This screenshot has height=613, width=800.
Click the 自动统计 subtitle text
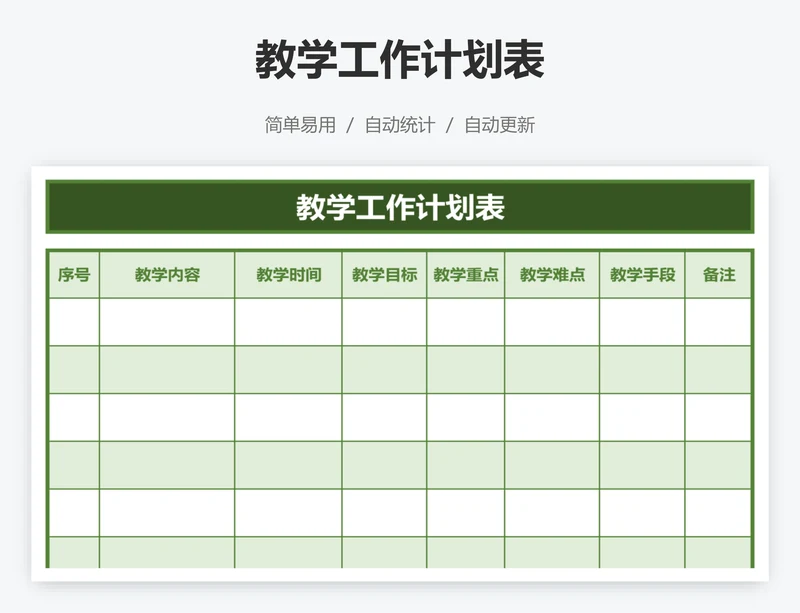click(x=400, y=125)
